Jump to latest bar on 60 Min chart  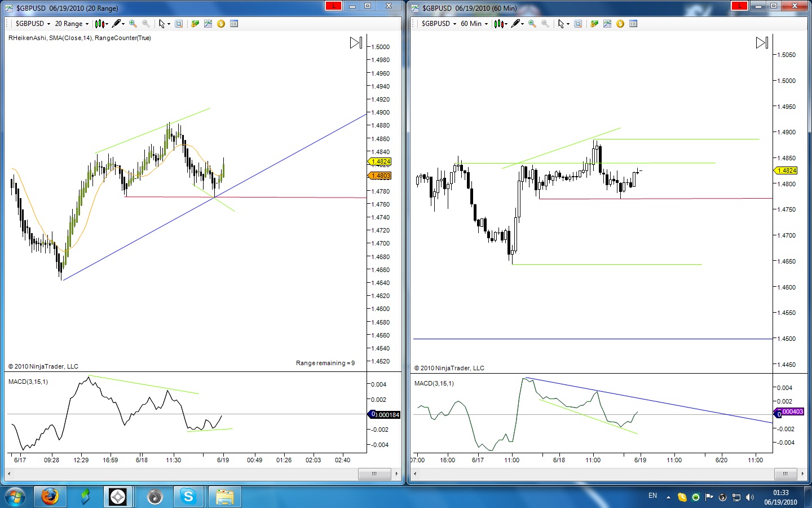click(762, 43)
